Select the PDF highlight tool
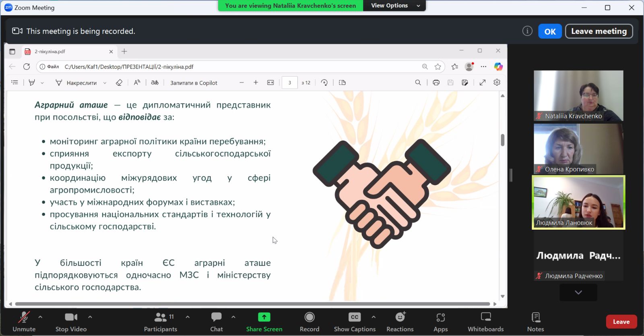Screen dimensions: 644x336 click(32, 83)
